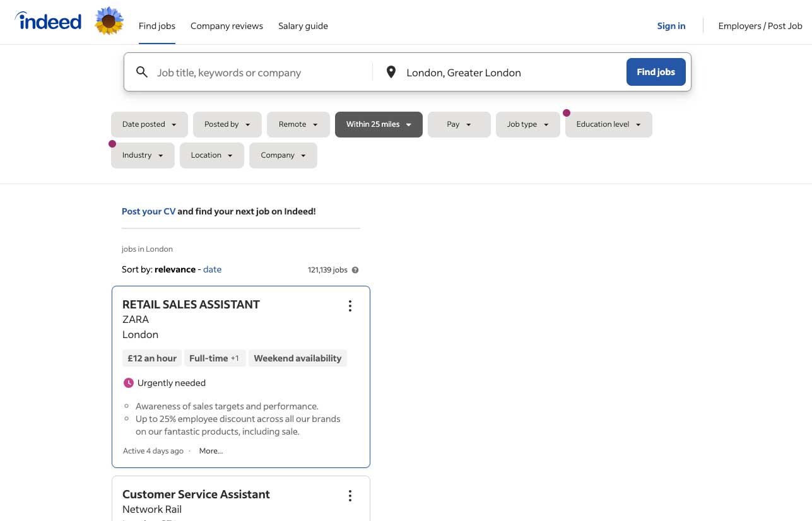Open the Customer Service Assistant job title
The image size is (812, 521).
coord(196,494)
